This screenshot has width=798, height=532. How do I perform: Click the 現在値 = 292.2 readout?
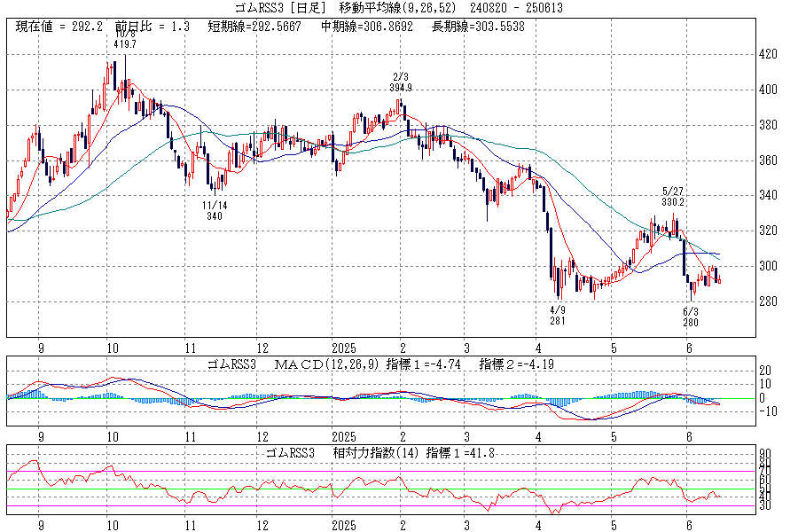click(57, 27)
